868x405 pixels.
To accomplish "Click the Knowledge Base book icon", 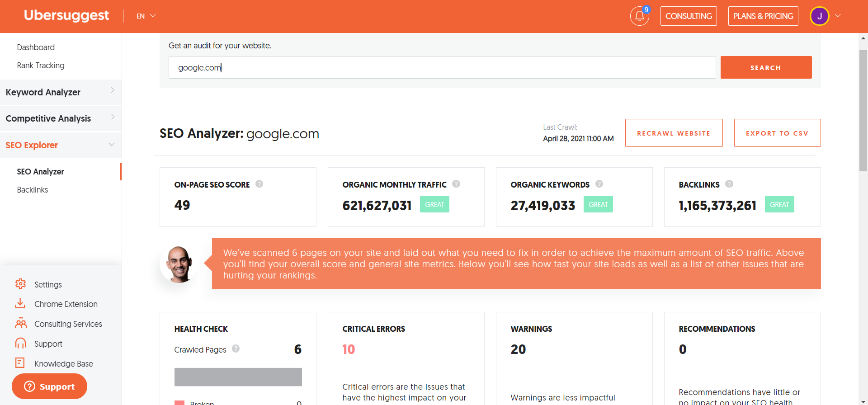I will pyautogui.click(x=20, y=363).
